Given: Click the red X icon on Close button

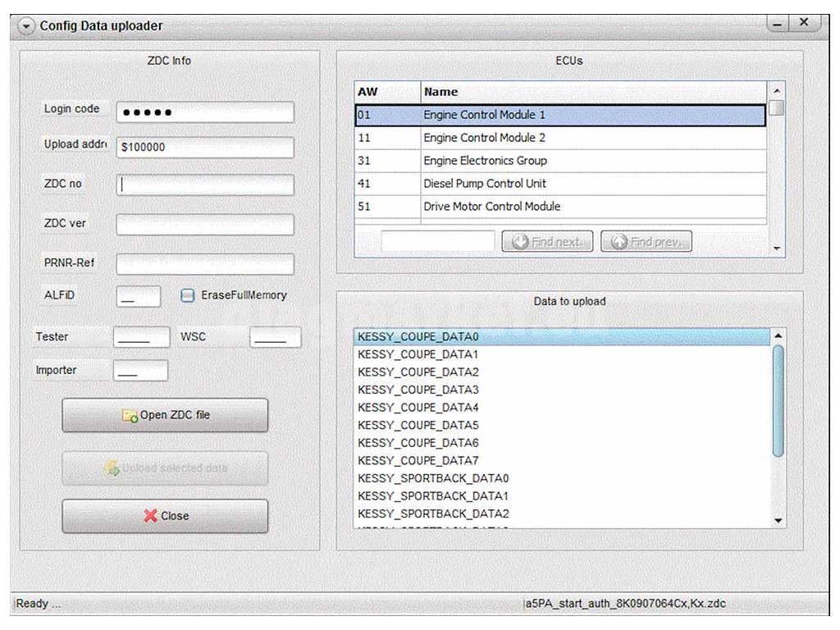Looking at the screenshot, I should [151, 515].
